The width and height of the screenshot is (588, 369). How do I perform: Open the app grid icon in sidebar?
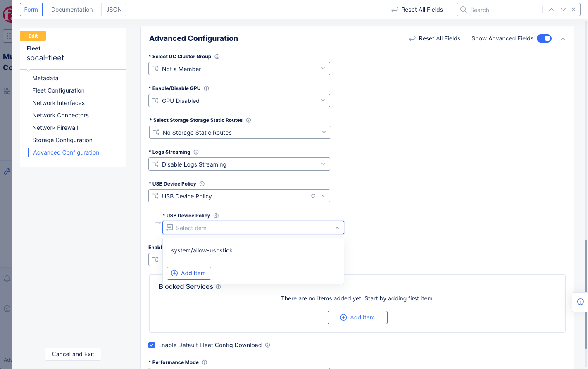(x=8, y=36)
